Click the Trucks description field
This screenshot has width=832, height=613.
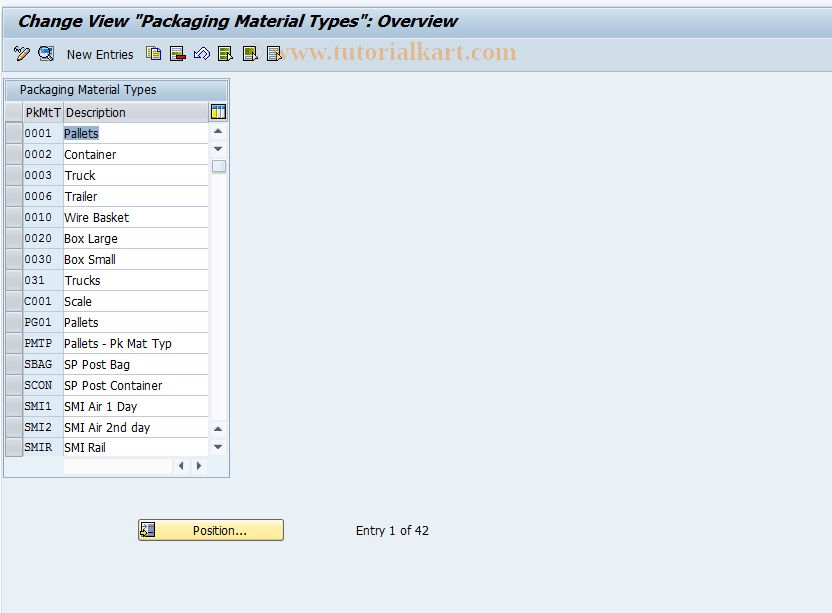click(x=136, y=280)
